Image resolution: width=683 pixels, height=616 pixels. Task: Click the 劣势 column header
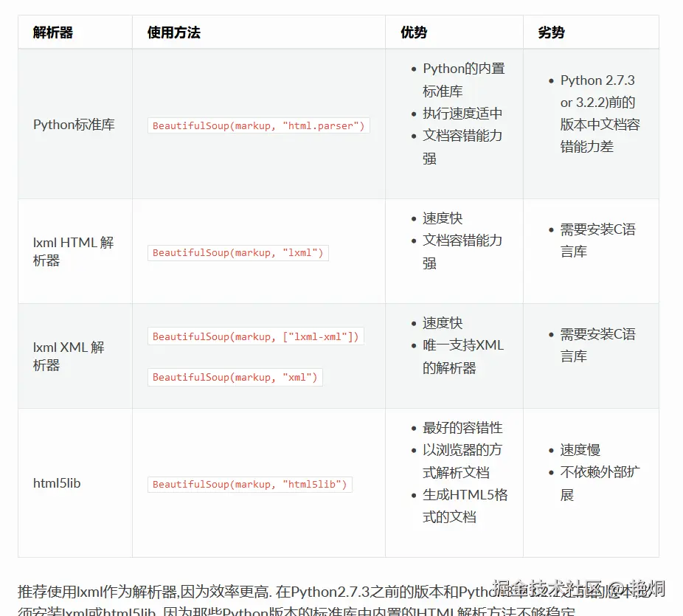pyautogui.click(x=551, y=32)
